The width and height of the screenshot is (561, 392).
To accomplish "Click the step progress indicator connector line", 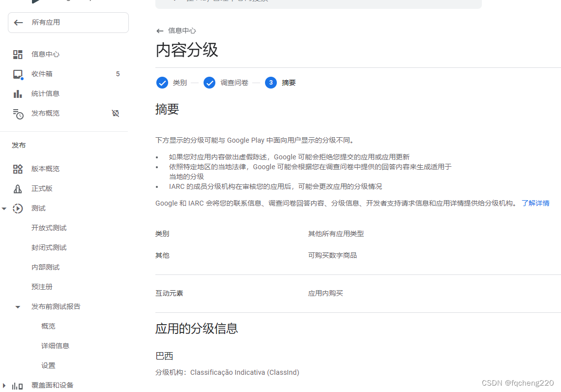I will tap(195, 83).
